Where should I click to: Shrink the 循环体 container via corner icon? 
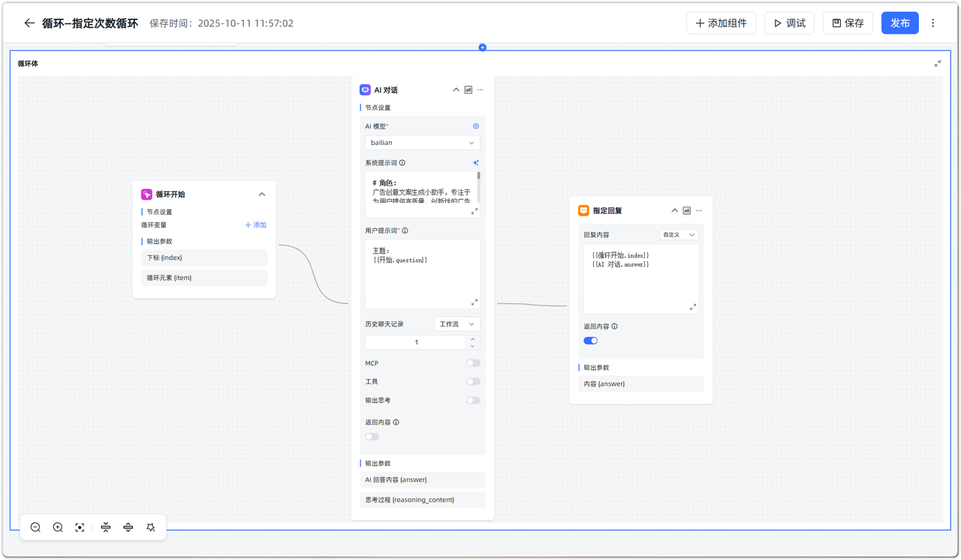[937, 64]
